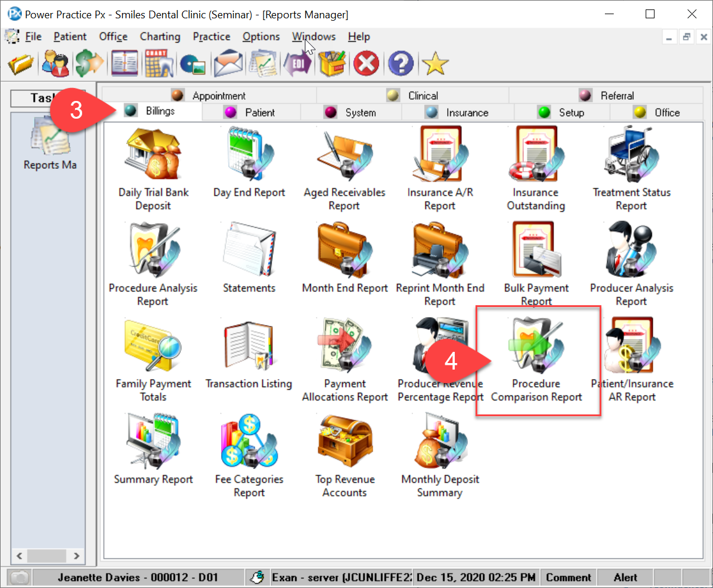This screenshot has height=588, width=713.
Task: Open the Patient/Insurance AR Report
Action: click(632, 361)
